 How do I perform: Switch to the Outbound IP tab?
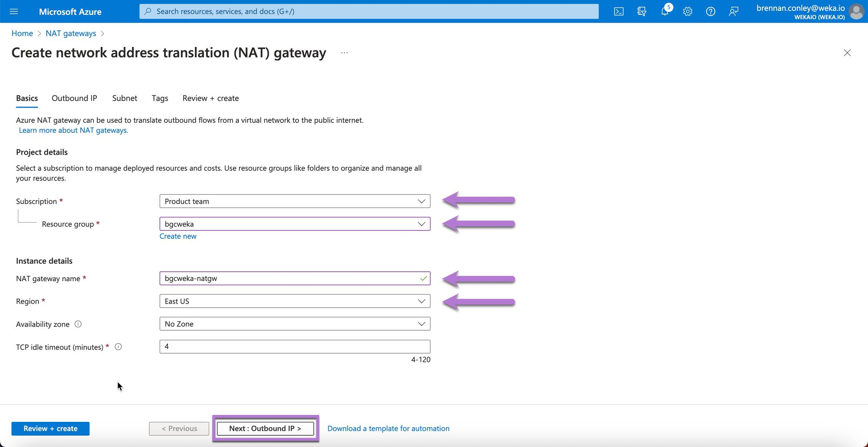click(74, 98)
